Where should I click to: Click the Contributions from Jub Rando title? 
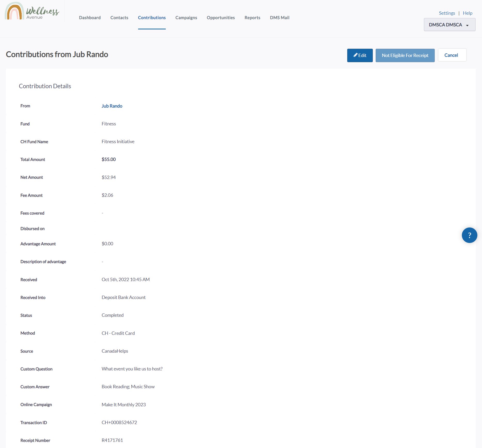[57, 54]
